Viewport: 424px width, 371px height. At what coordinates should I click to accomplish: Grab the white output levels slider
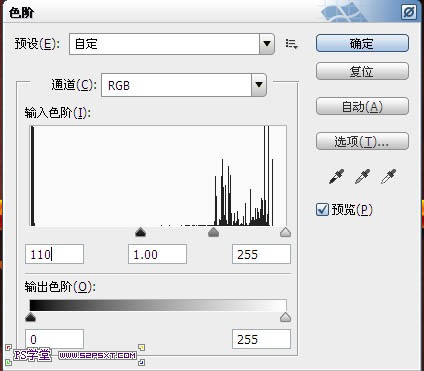tap(285, 317)
